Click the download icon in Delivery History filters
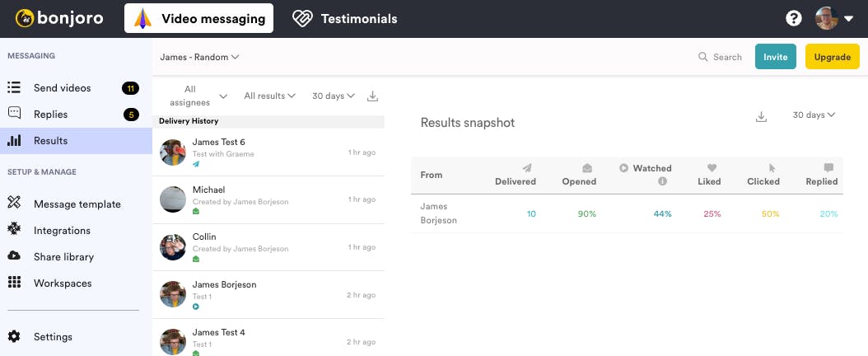The height and width of the screenshot is (356, 868). pyautogui.click(x=372, y=96)
